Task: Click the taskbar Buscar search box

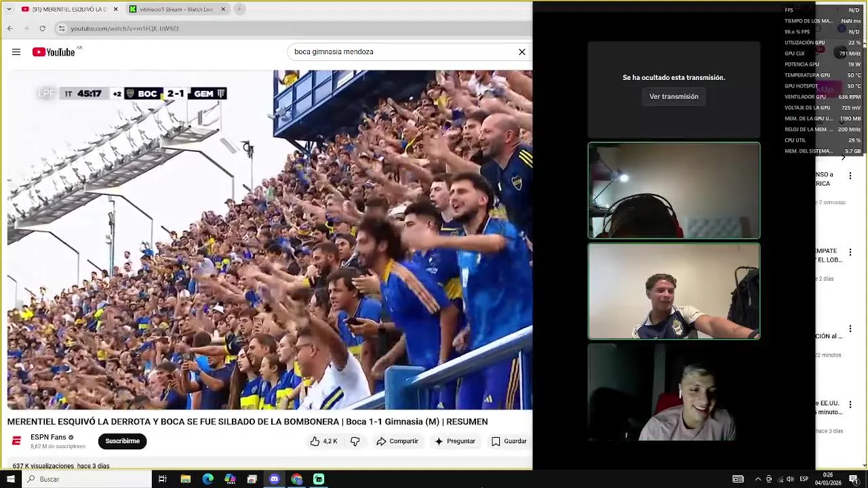Action: (87, 479)
